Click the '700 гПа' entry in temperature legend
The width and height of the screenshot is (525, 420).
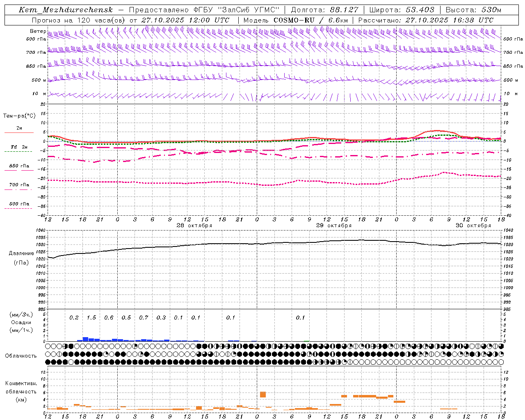pyautogui.click(x=19, y=185)
